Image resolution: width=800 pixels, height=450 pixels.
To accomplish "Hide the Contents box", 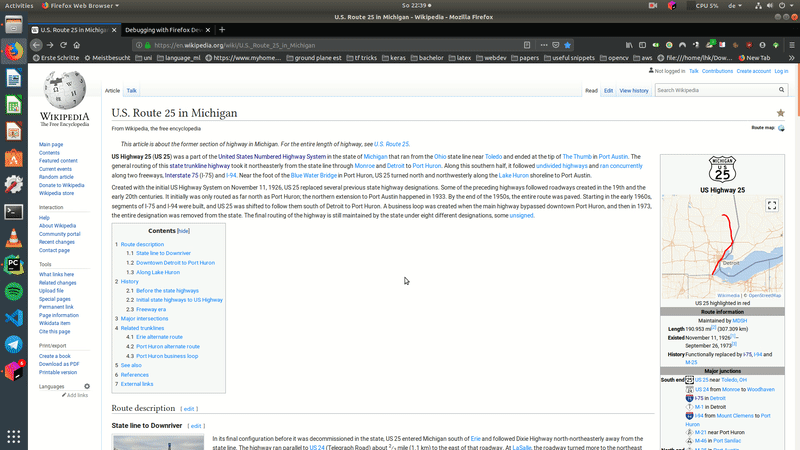I will 183,231.
